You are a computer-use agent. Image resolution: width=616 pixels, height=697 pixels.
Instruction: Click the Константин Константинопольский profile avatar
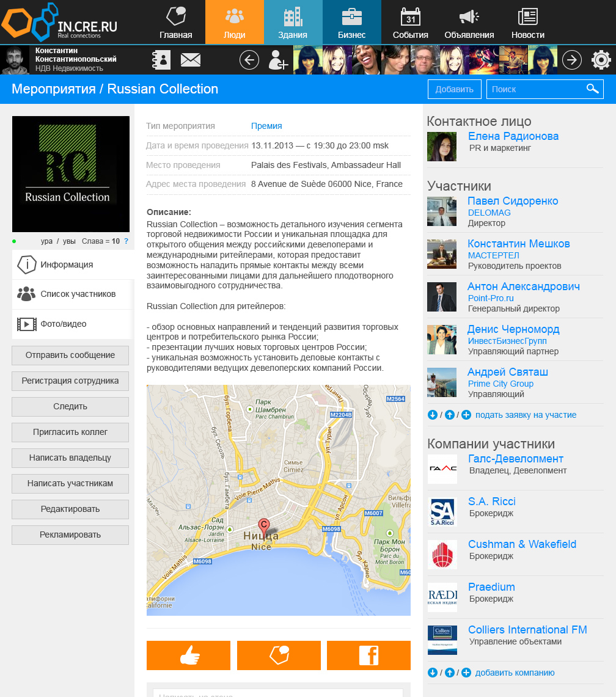click(x=15, y=60)
